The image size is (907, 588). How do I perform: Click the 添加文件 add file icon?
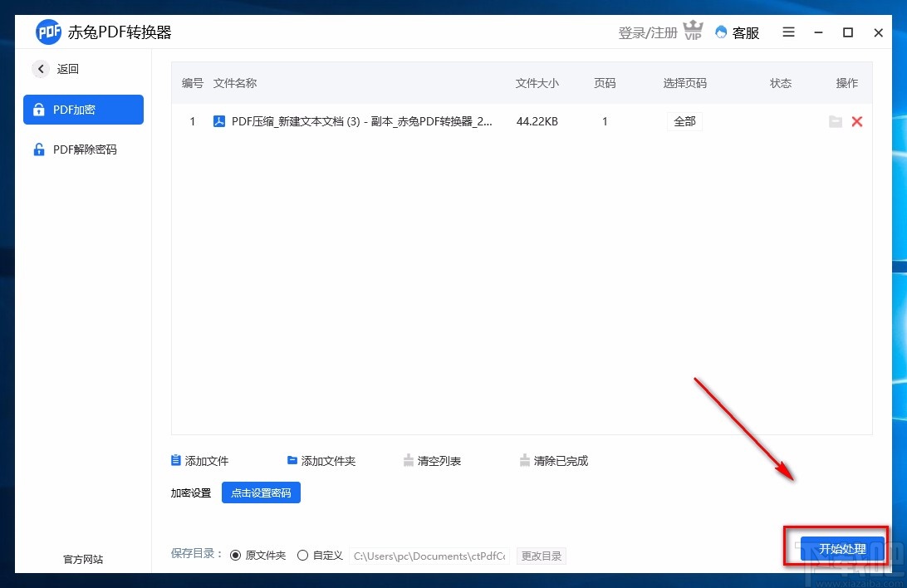175,460
